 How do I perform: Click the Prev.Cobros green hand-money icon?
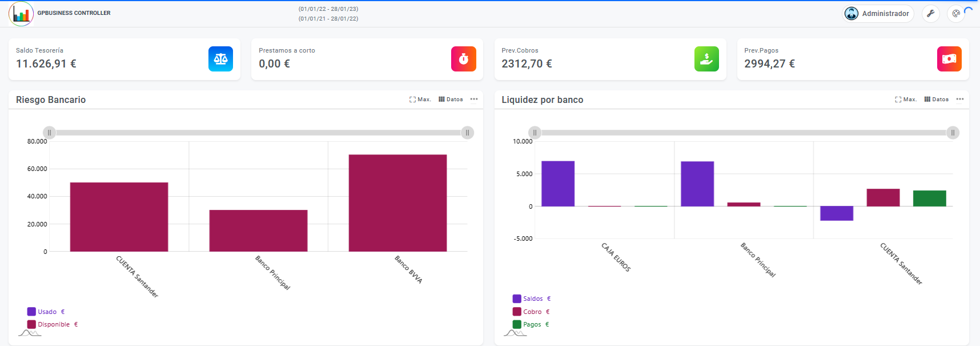click(706, 59)
